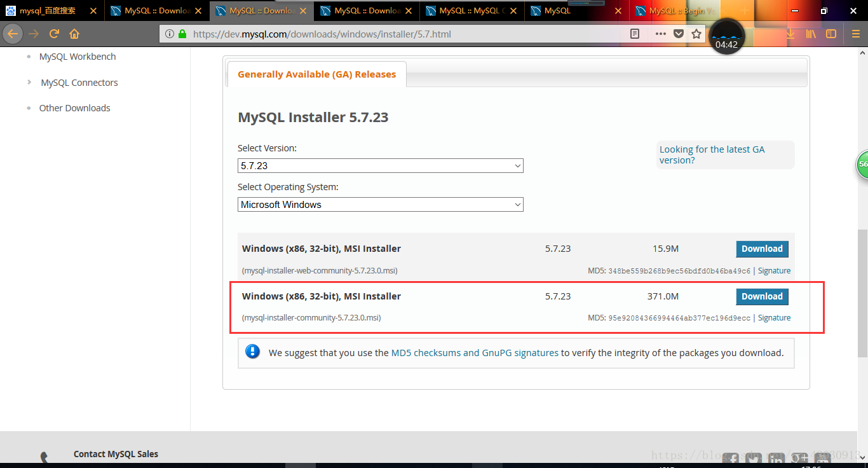This screenshot has height=468, width=868.
Task: Open Signature link for the 371.0M installer
Action: pos(774,317)
